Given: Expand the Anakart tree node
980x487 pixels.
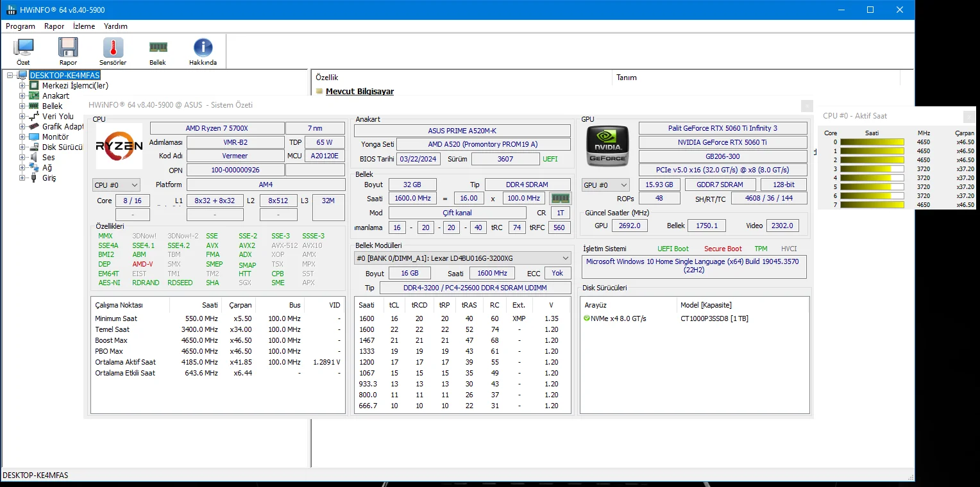Looking at the screenshot, I should point(22,96).
